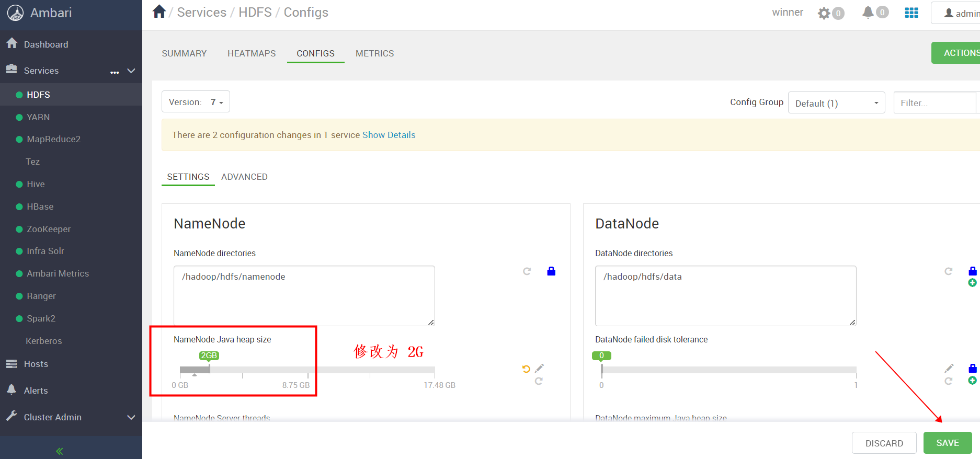Edit NameNode heap size pencil icon
This screenshot has width=980, height=459.
(x=539, y=368)
